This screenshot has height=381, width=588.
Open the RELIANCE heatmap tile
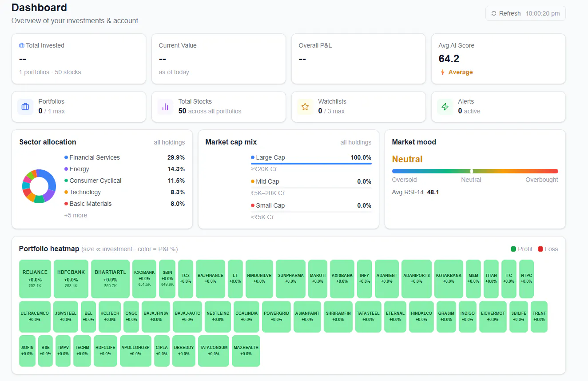[x=35, y=279]
